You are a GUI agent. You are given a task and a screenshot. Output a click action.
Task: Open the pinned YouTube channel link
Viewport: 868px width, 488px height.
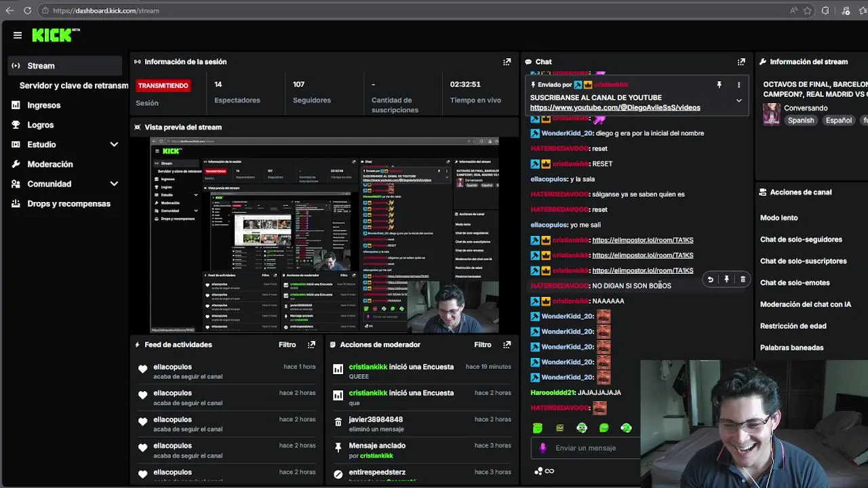[x=615, y=108]
